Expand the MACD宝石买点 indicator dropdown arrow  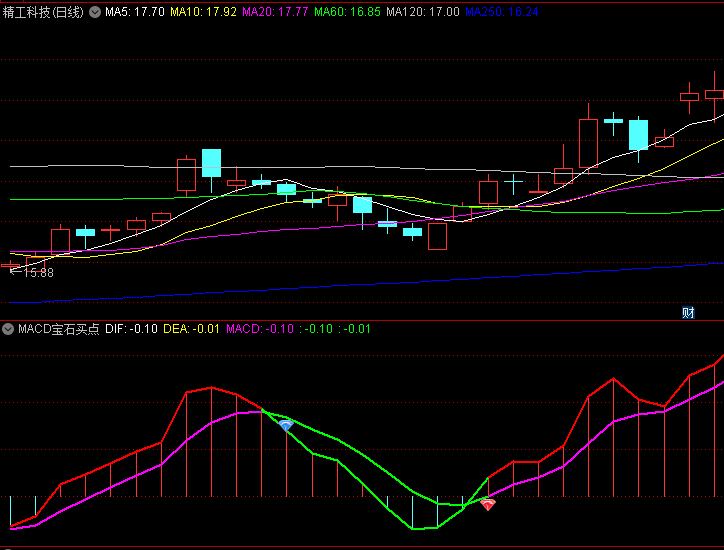point(8,329)
